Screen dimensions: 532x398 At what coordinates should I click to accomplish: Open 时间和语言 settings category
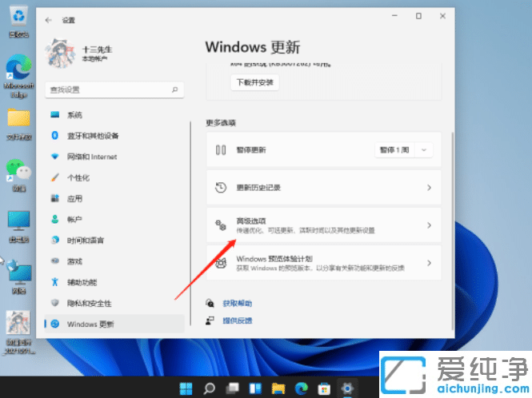[114, 241]
